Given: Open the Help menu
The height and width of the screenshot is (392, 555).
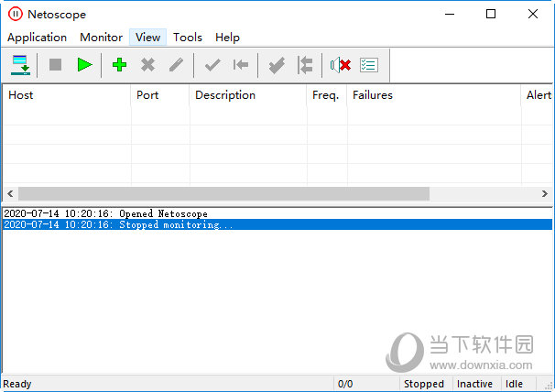Looking at the screenshot, I should [227, 38].
